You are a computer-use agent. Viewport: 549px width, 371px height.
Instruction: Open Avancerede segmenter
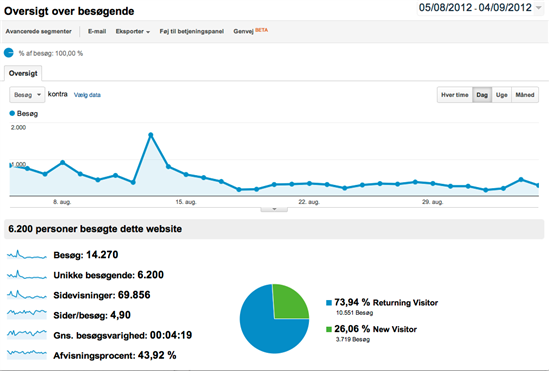[x=39, y=32]
